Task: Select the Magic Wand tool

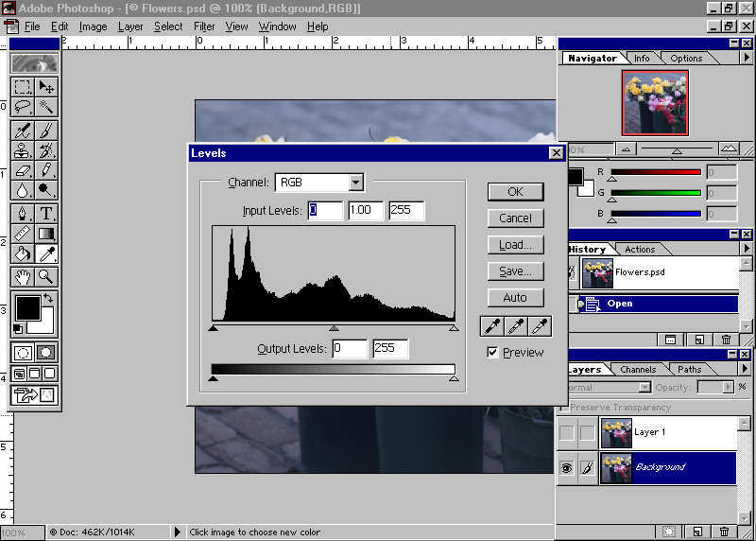Action: tap(46, 107)
